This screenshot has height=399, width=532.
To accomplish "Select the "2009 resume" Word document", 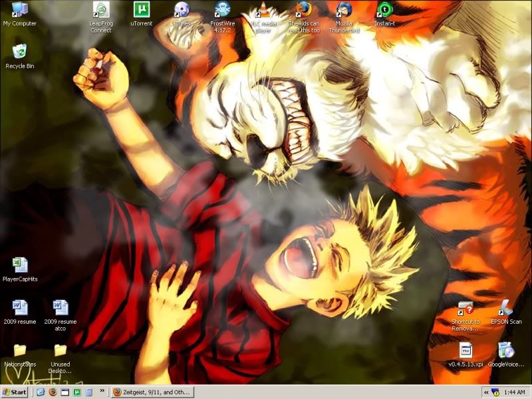I will click(20, 312).
